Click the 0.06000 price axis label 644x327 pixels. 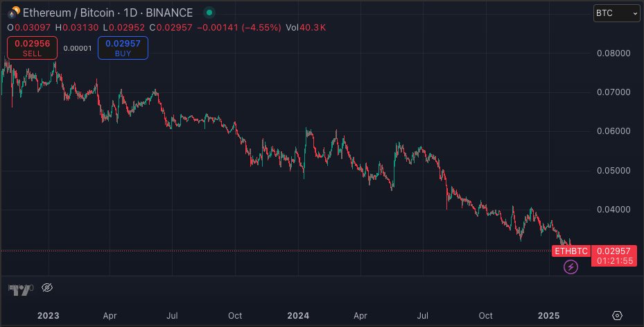click(613, 131)
